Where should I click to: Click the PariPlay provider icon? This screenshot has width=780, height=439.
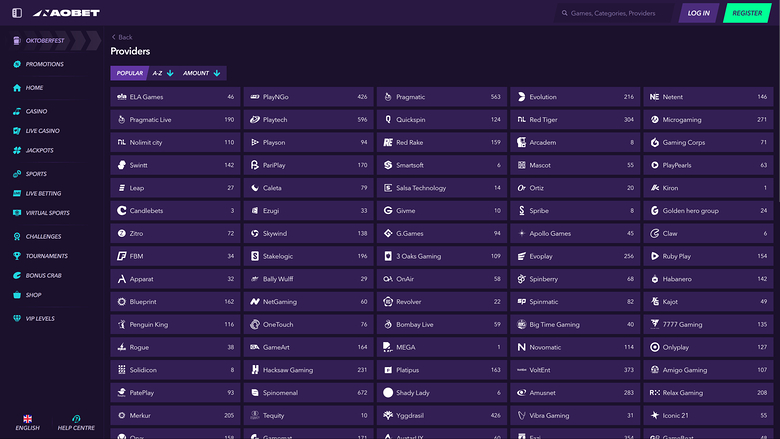point(255,165)
